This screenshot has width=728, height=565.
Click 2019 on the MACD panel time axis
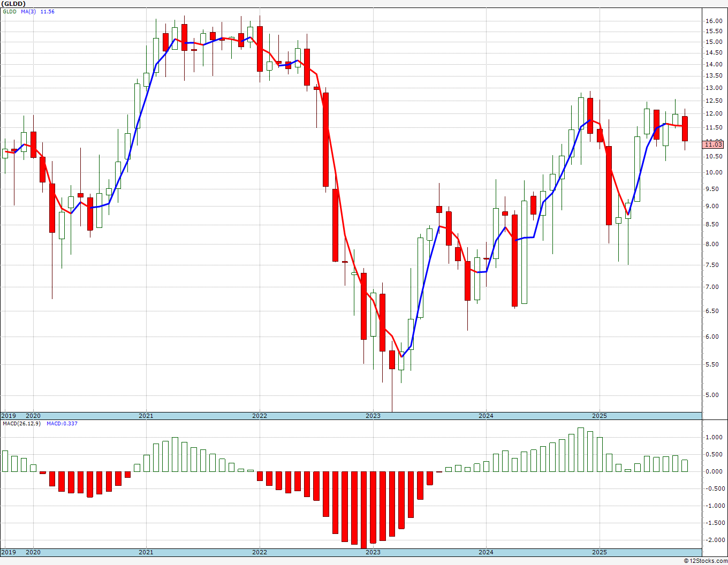[8, 552]
